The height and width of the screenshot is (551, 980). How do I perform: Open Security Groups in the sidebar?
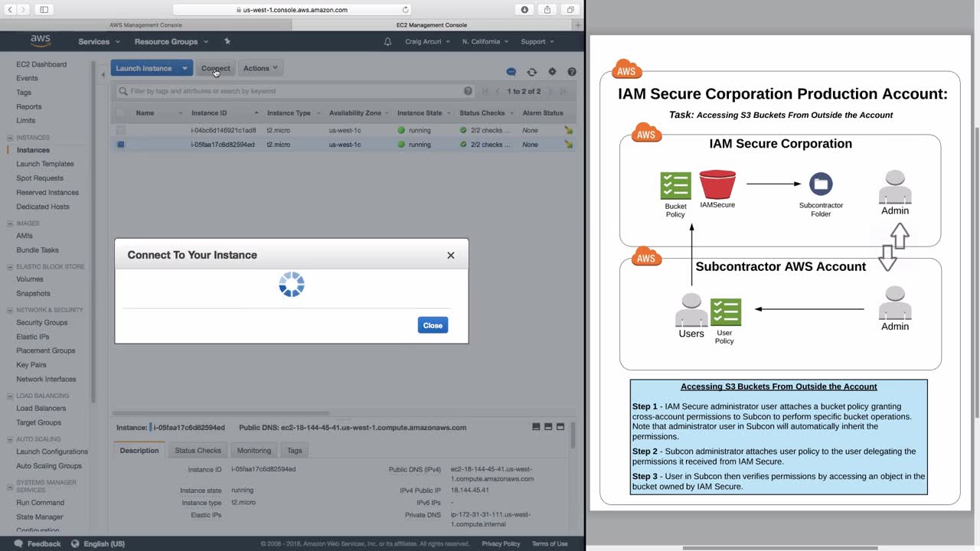point(42,323)
